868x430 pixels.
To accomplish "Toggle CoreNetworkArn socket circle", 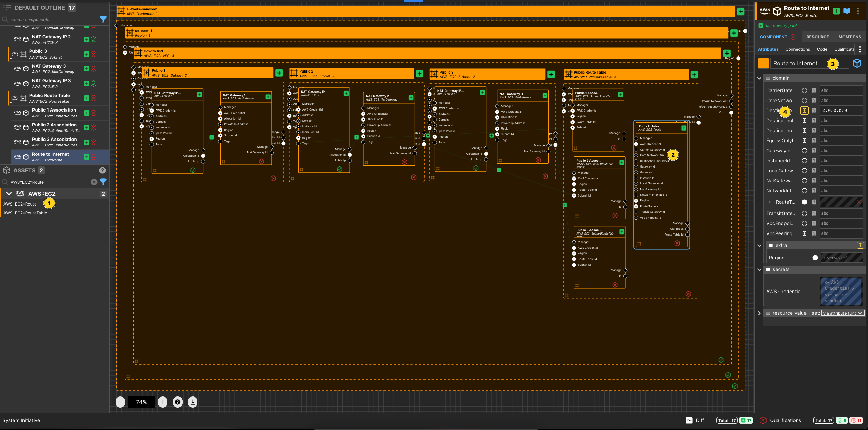I will pos(804,101).
